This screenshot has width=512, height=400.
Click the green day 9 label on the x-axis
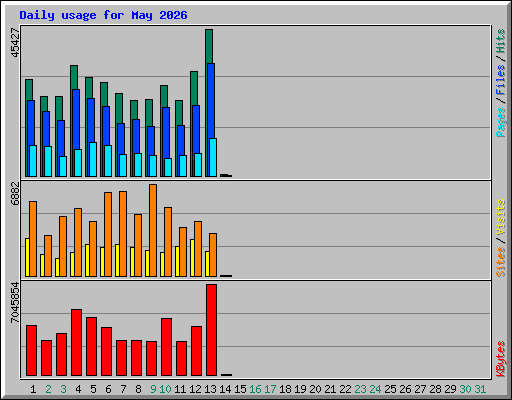tap(153, 389)
